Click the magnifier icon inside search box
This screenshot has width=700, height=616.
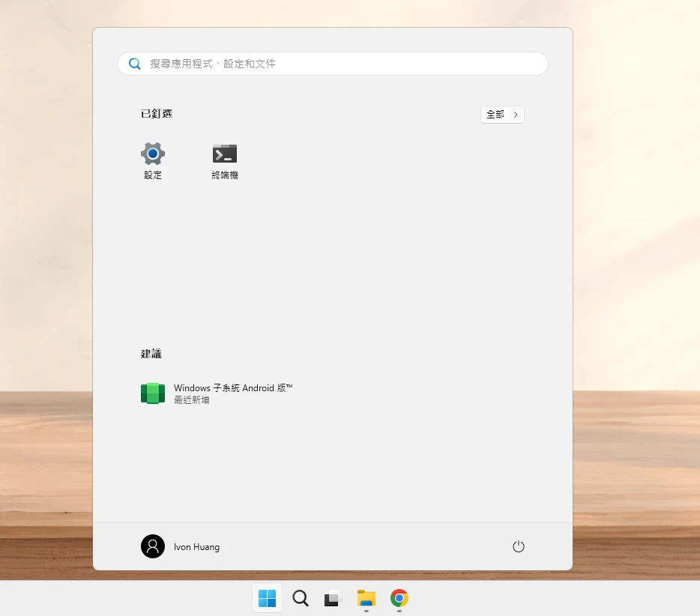(135, 64)
